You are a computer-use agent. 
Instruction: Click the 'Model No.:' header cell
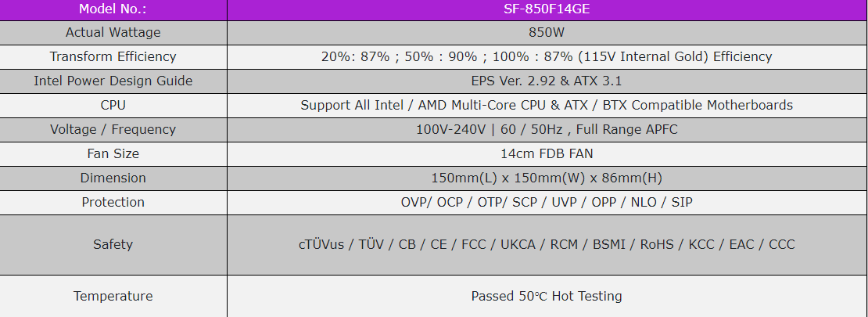pyautogui.click(x=113, y=9)
